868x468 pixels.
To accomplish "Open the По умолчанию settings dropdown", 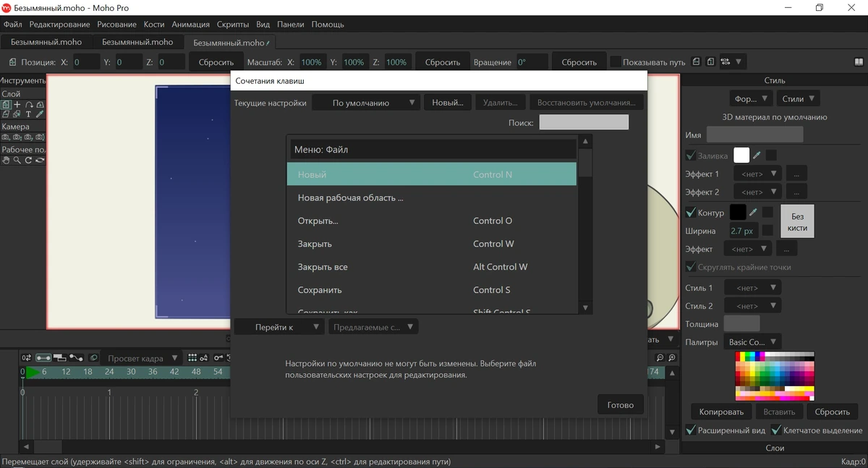I will [366, 103].
